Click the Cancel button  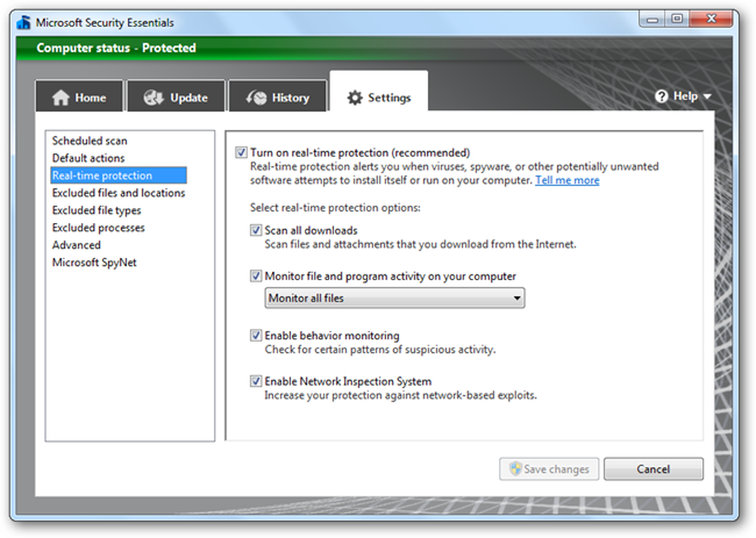pos(653,468)
